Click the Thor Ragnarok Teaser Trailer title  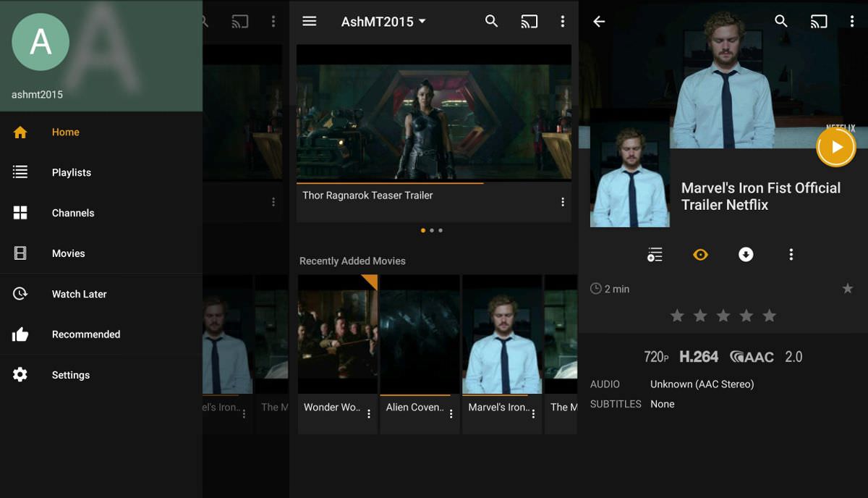[x=367, y=195]
